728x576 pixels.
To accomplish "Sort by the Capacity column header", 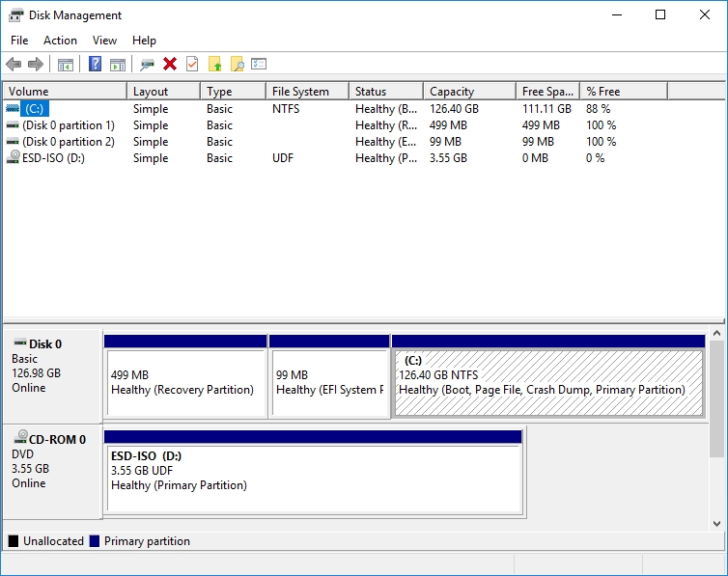I will 470,92.
